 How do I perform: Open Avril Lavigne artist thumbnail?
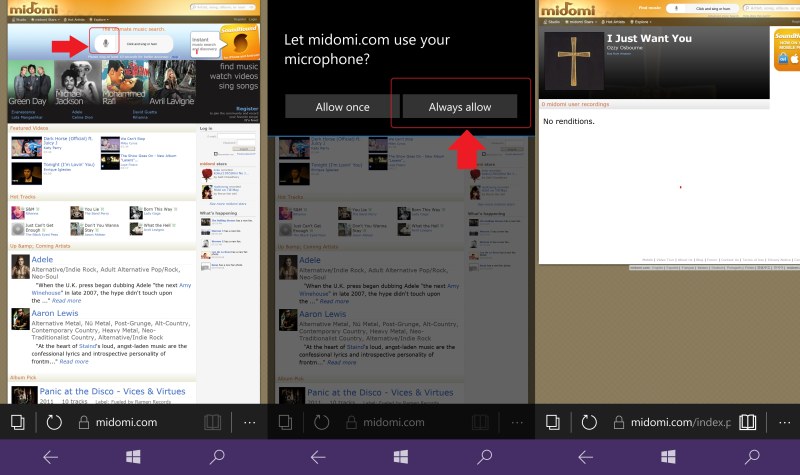click(172, 83)
